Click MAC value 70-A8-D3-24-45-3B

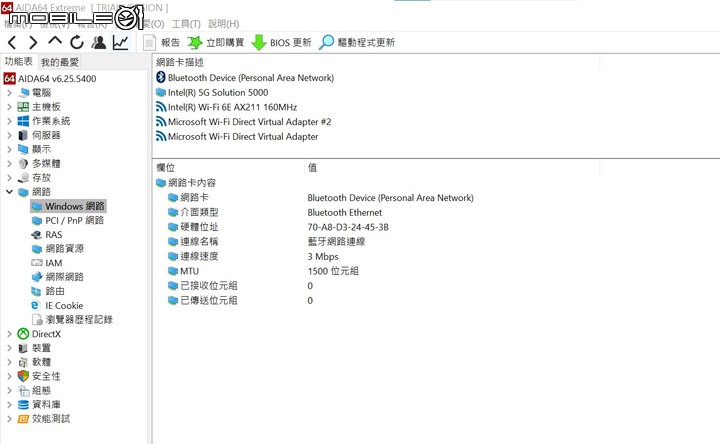[x=348, y=227]
